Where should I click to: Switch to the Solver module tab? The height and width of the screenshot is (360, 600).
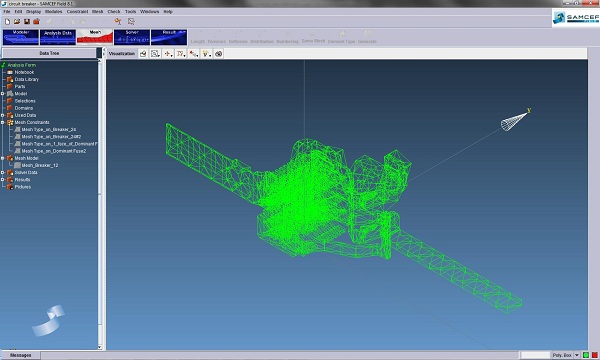[x=132, y=37]
